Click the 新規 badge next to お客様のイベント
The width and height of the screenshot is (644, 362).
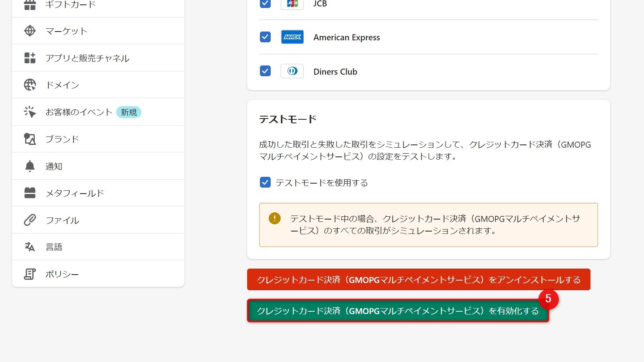click(x=129, y=112)
